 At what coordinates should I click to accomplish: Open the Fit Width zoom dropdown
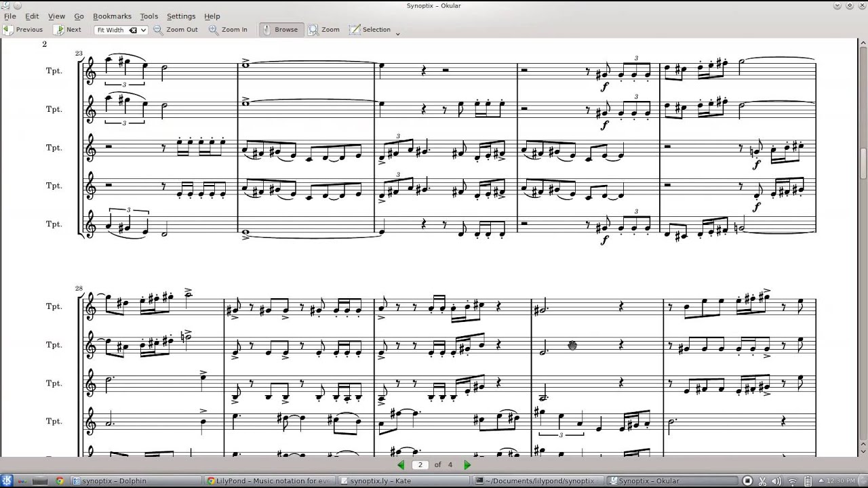pos(143,30)
